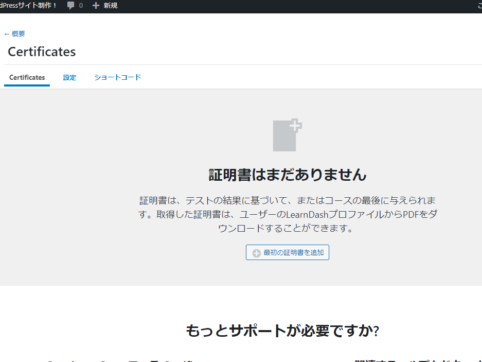Go back via the ← 概要 link
Image resolution: width=482 pixels, height=362 pixels.
pos(15,34)
